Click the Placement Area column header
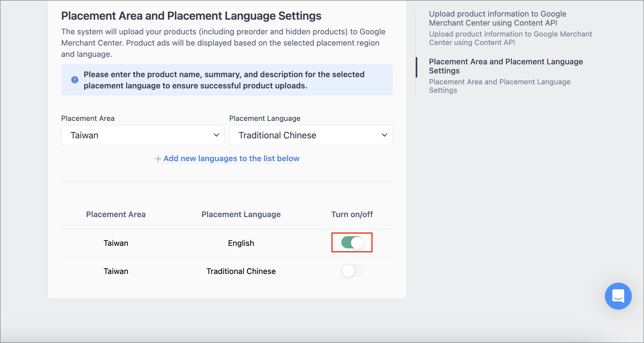Screen dimensions: 644x343 click(116, 214)
